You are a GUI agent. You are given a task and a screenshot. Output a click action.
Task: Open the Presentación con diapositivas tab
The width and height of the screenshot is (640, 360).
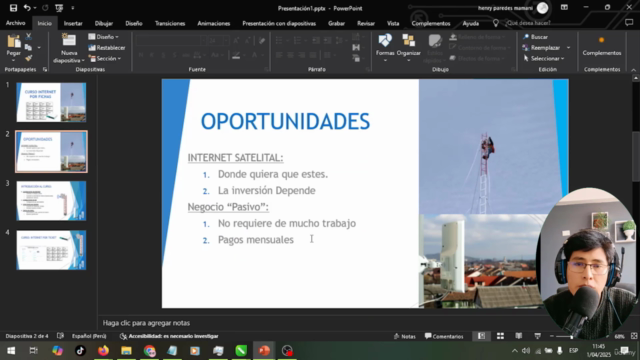point(279,23)
